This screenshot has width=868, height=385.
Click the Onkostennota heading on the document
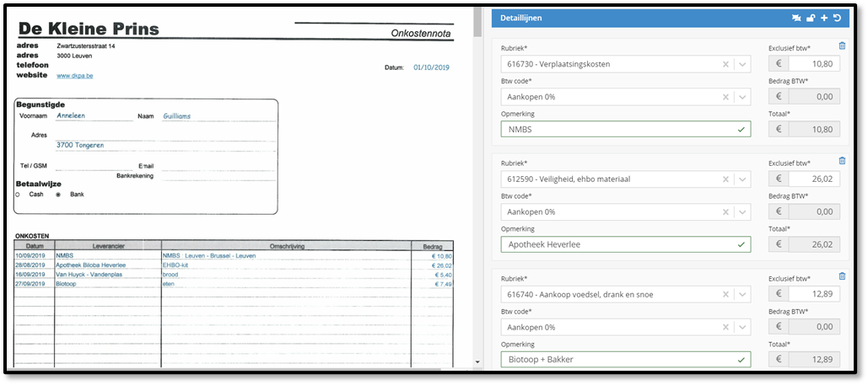(x=421, y=34)
